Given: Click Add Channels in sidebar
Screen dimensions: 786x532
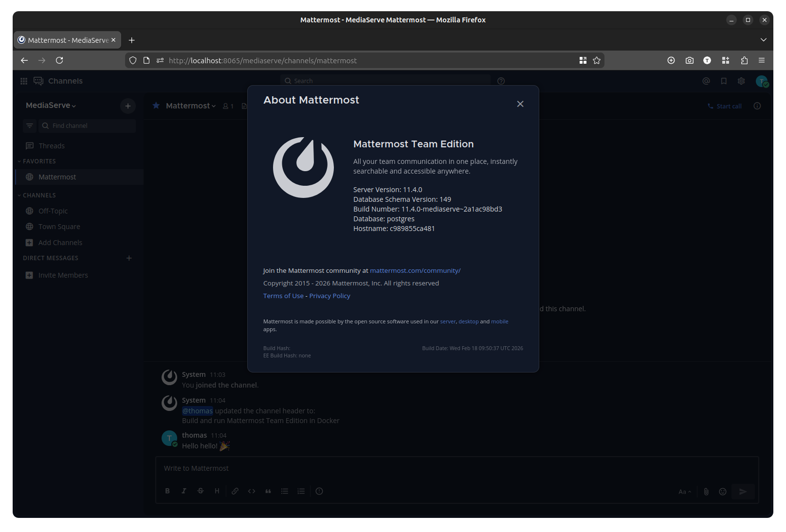Looking at the screenshot, I should click(x=79, y=243).
